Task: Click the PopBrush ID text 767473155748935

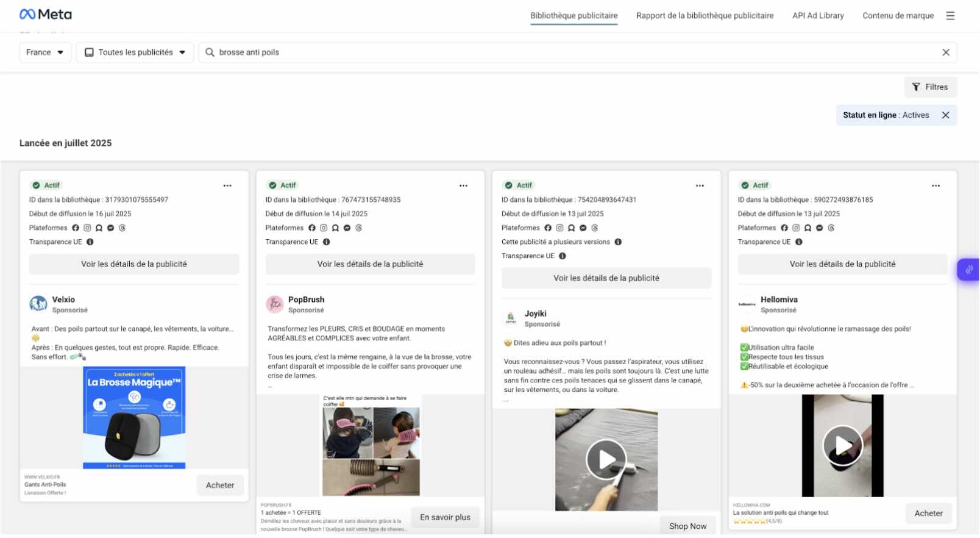Action: [371, 200]
